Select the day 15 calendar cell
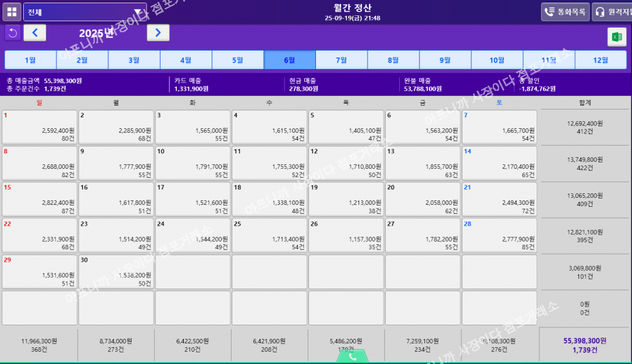This screenshot has height=364, width=632. [x=39, y=199]
